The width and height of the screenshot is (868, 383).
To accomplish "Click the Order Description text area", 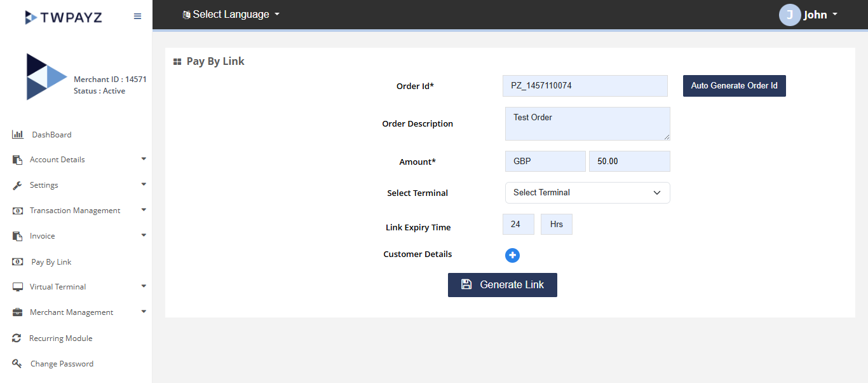I will click(587, 123).
